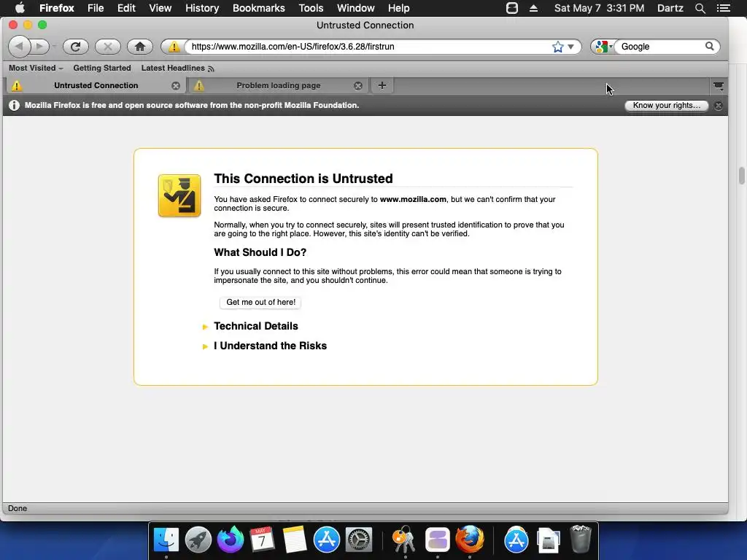Switch to the Untrusted Connection tab

pos(96,86)
